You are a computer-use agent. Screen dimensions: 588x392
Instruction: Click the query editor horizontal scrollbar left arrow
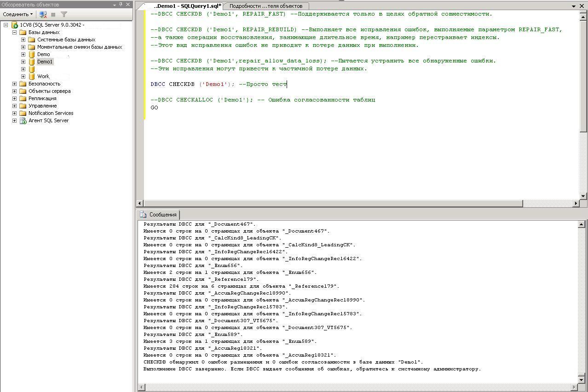click(x=140, y=203)
